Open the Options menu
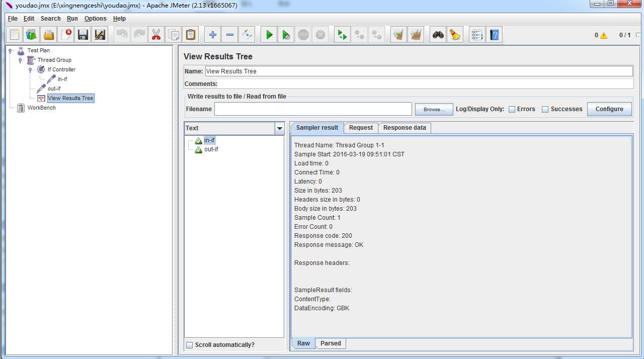 pos(95,19)
